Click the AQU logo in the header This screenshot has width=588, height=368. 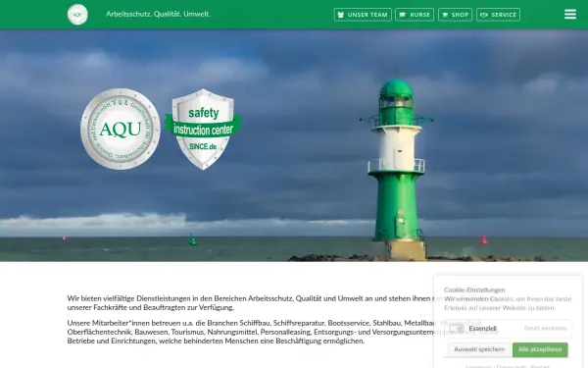[x=77, y=15]
